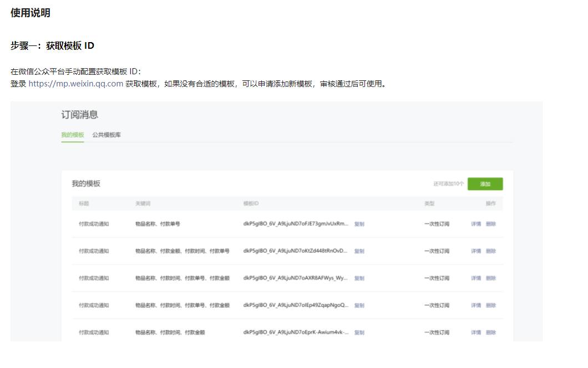The height and width of the screenshot is (368, 588).
Task: Click the keywords cell in the oIEp49Zqap row
Action: (183, 305)
